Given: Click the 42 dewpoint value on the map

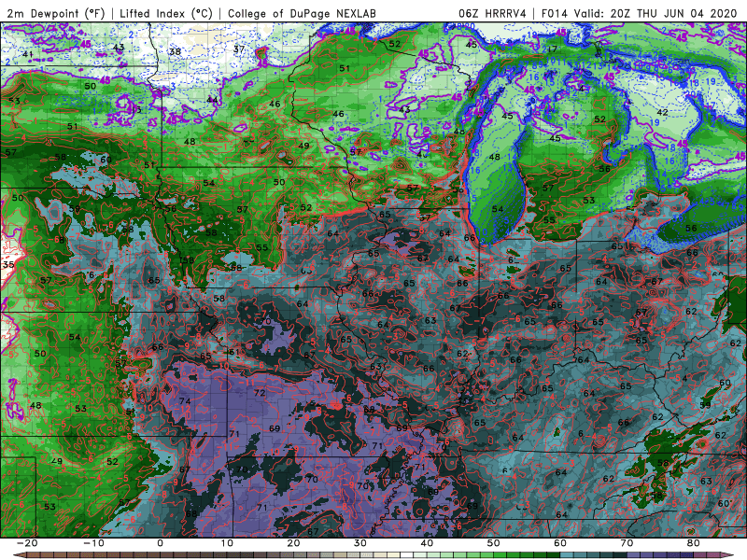Looking at the screenshot, I should [662, 112].
